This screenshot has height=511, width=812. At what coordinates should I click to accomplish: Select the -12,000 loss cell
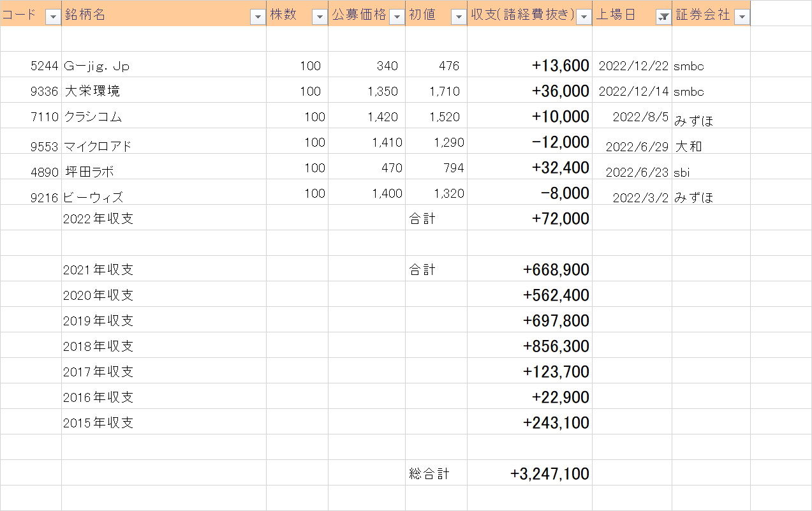pyautogui.click(x=529, y=141)
